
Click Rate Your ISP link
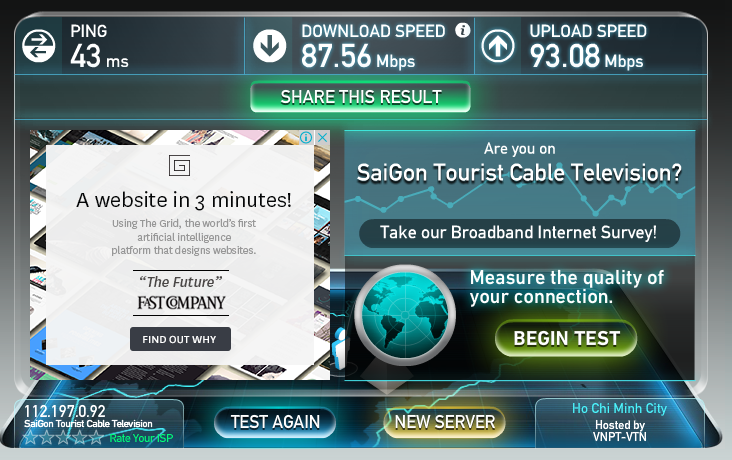[141, 438]
